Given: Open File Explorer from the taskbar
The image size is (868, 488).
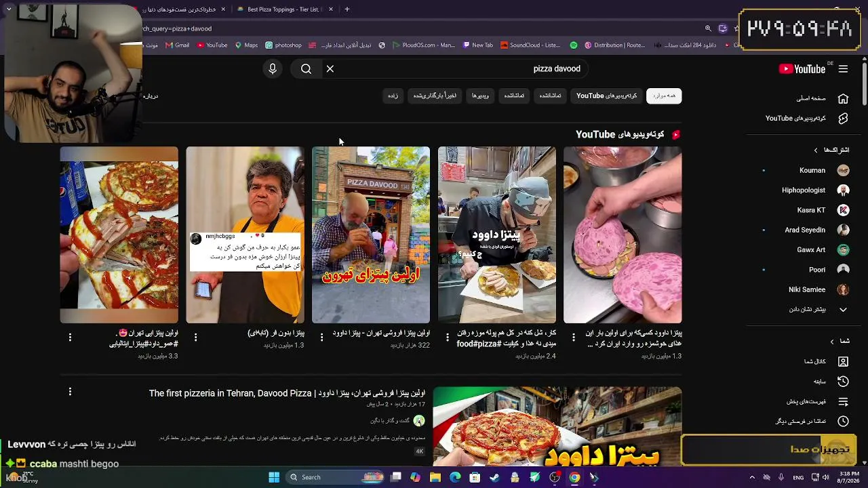Looking at the screenshot, I should (x=435, y=477).
